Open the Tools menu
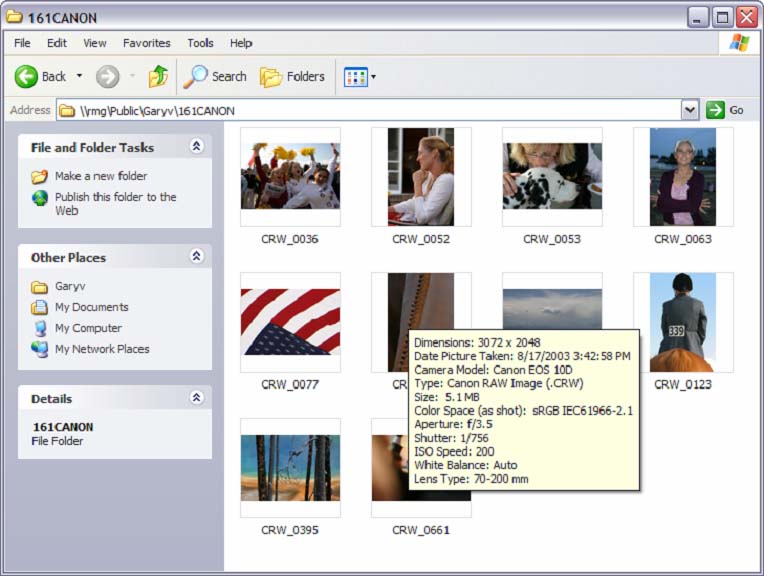This screenshot has height=576, width=764. (x=200, y=43)
